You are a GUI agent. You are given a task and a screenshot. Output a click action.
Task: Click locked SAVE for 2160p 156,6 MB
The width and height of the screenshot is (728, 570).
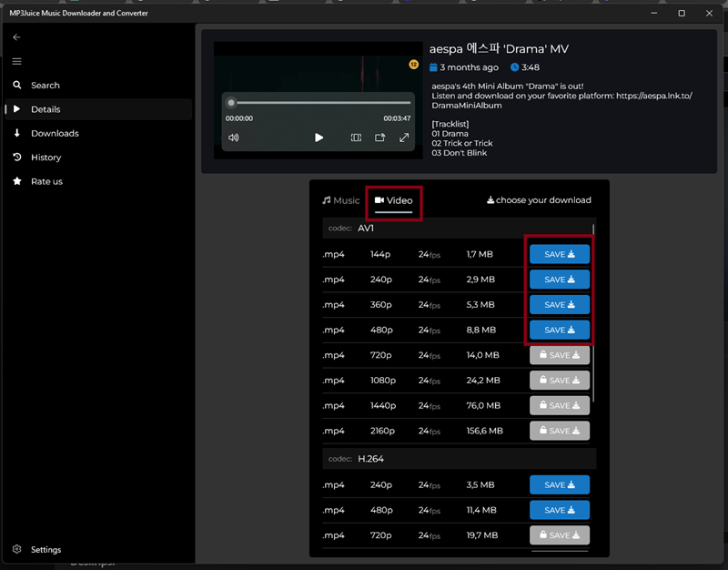click(560, 431)
